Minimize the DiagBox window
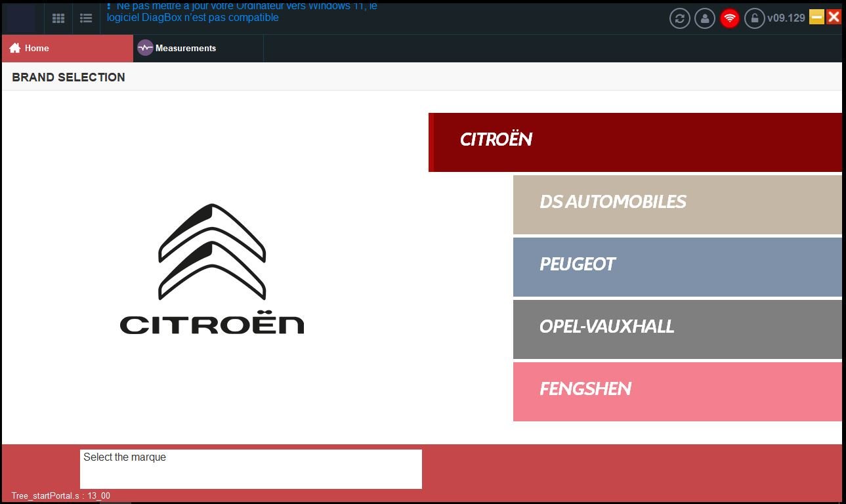This screenshot has height=504, width=846. coord(816,17)
